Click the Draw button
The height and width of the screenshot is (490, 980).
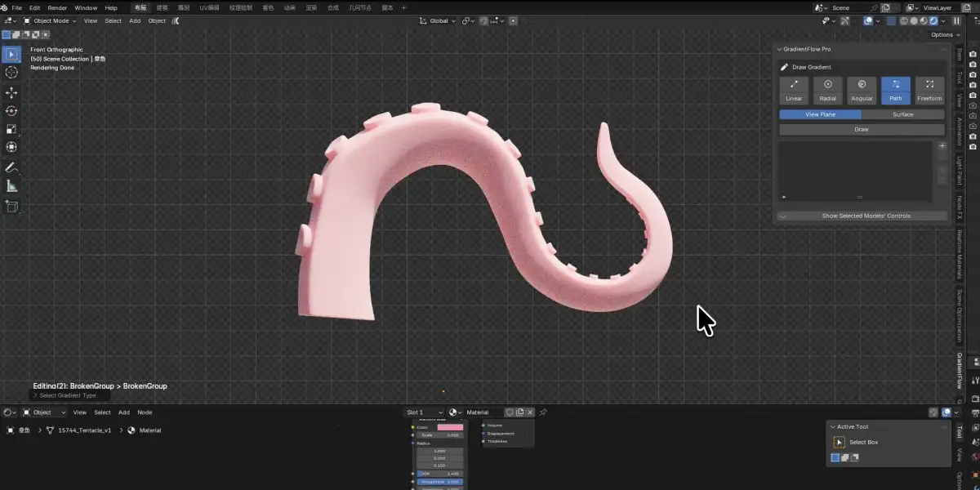[x=862, y=129]
